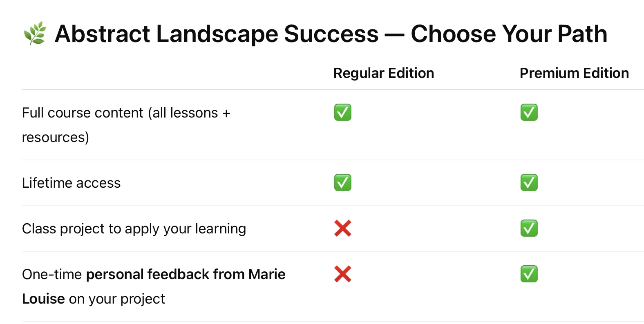644x324 pixels.
Task: Click the 'Abstract Landscape Success' title text
Action: click(217, 33)
